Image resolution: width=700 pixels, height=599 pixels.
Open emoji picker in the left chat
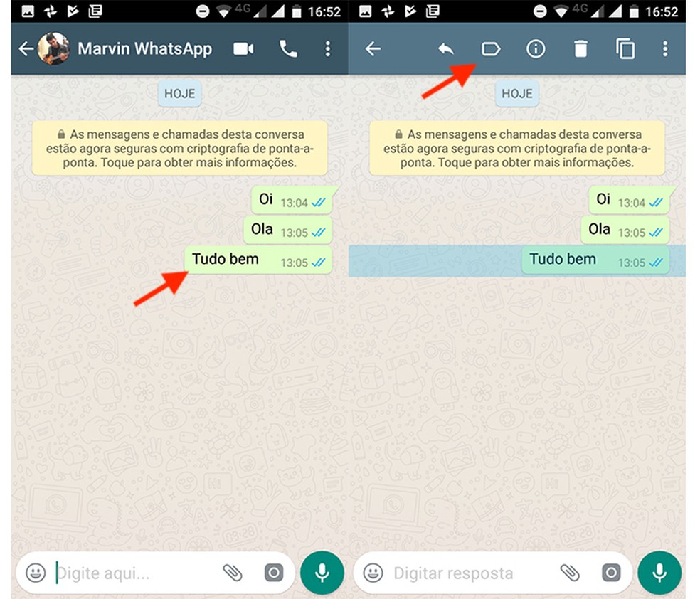(x=36, y=573)
